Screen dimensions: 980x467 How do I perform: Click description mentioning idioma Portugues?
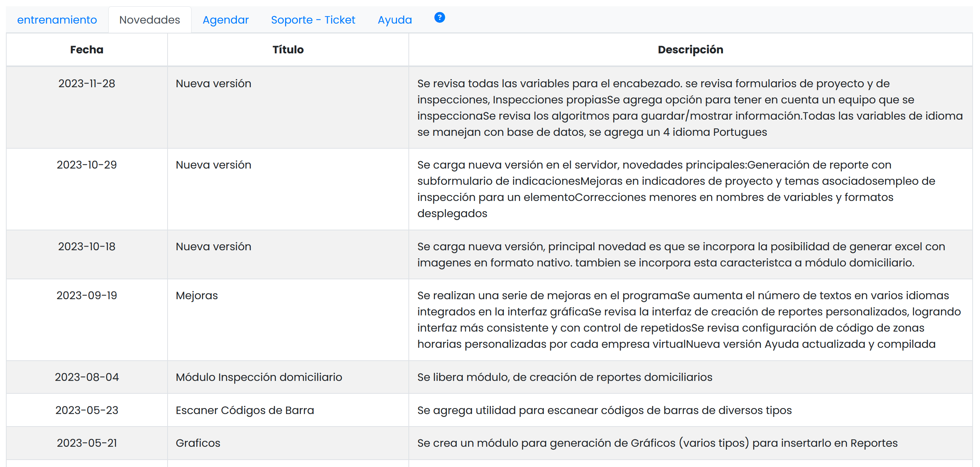click(592, 132)
